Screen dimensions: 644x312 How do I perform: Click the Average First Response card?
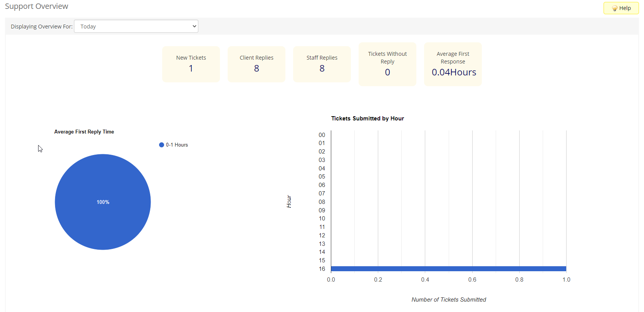click(453, 64)
